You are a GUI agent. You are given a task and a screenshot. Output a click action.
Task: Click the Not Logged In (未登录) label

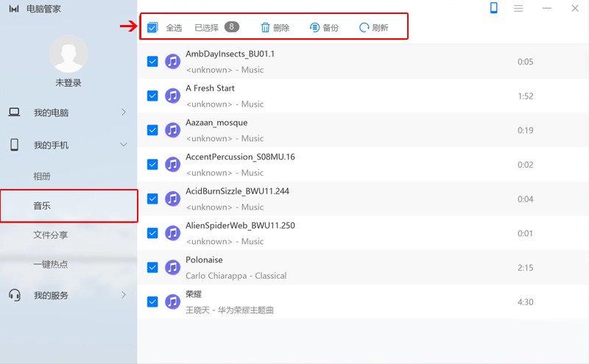68,83
